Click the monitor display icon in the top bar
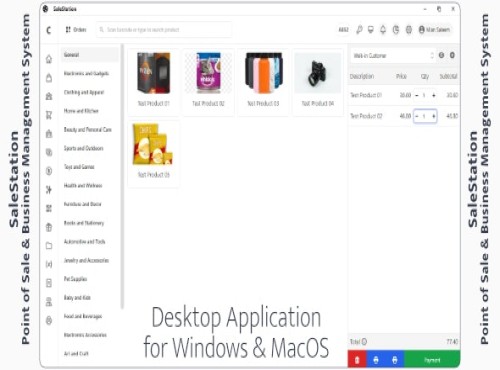Viewport: 500px width, 370px height. coord(371,30)
